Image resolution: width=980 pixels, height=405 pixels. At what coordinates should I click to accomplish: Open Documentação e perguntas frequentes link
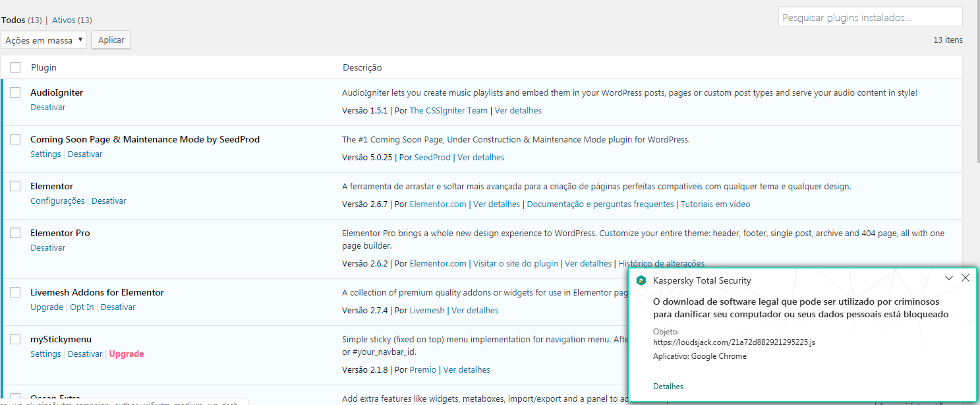600,204
